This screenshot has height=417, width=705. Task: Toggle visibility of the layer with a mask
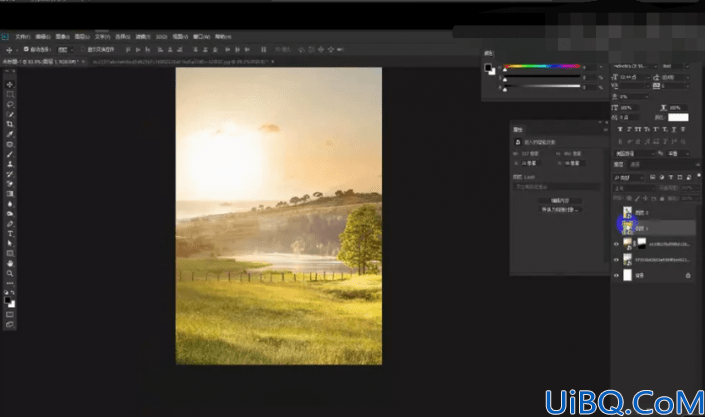coord(616,244)
